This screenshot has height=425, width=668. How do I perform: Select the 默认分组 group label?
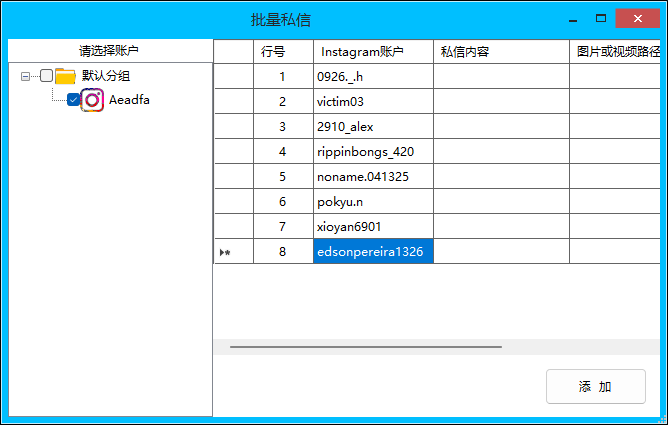[x=106, y=76]
